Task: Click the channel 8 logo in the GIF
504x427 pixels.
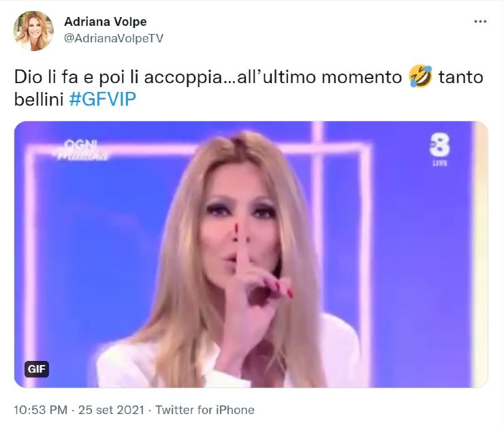Action: 440,146
